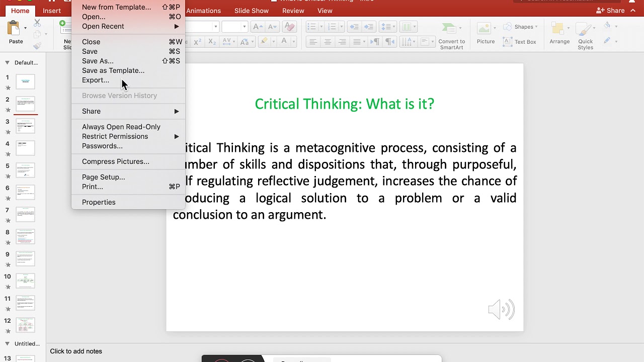Apply subscript formatting
This screenshot has width=644, height=362.
click(x=212, y=42)
